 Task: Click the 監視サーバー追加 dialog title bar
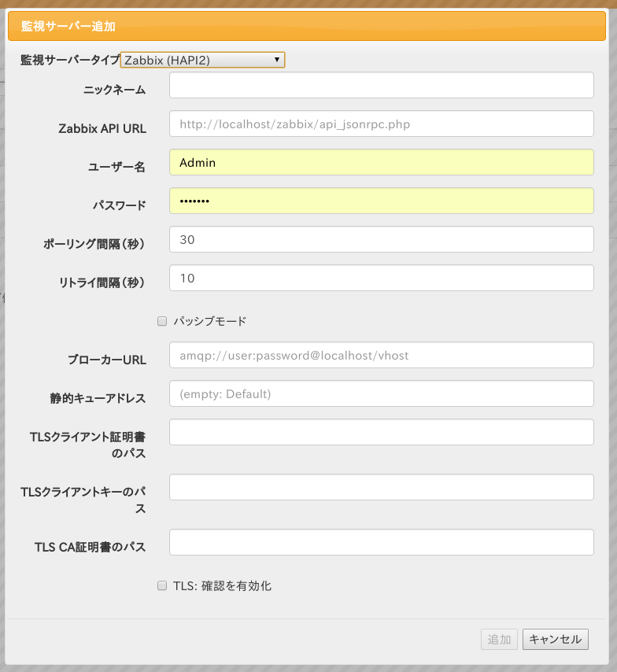pos(307,27)
